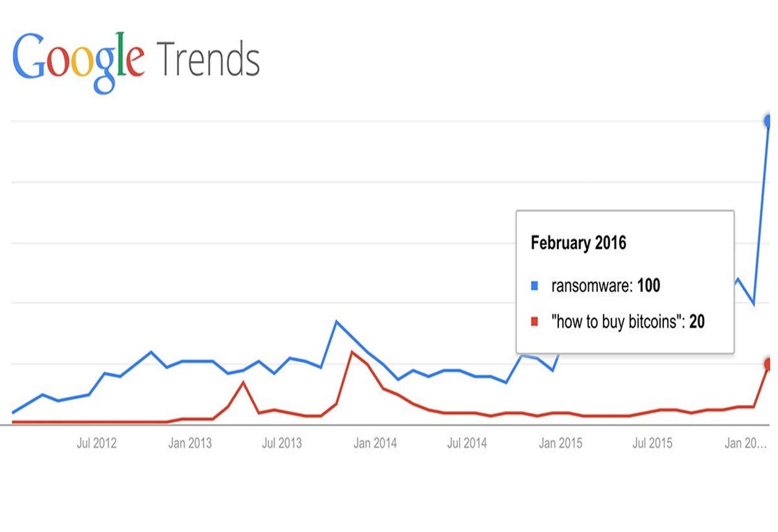Click the blue ransomware endpoint dot
Screen dimensions: 778x532
click(769, 122)
